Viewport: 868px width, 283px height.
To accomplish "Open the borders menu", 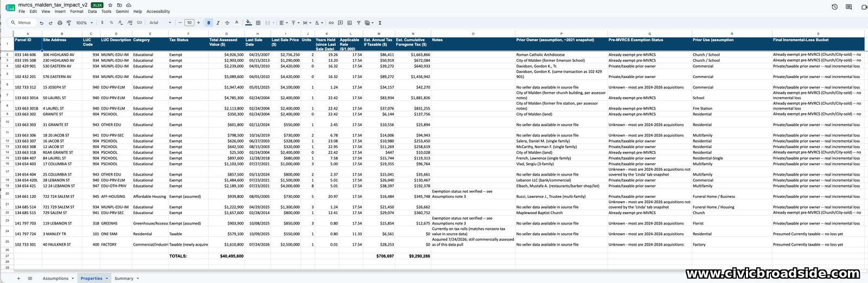I will [x=258, y=23].
